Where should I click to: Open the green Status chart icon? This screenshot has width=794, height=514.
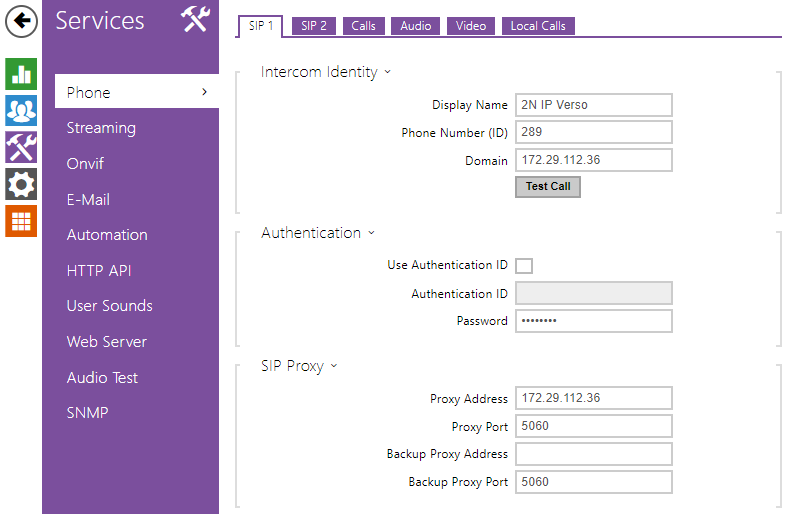click(x=21, y=73)
